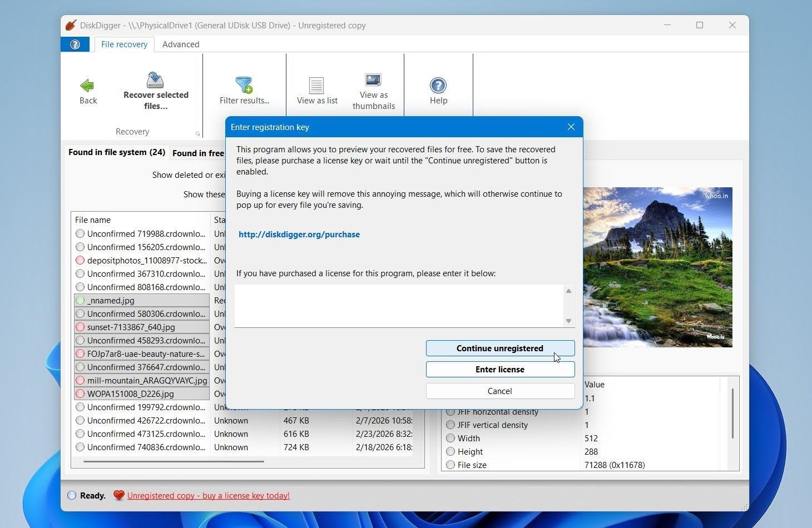Select the Unconfirmed 719988.crdownlo... file row
The width and height of the screenshot is (812, 528).
coord(142,234)
